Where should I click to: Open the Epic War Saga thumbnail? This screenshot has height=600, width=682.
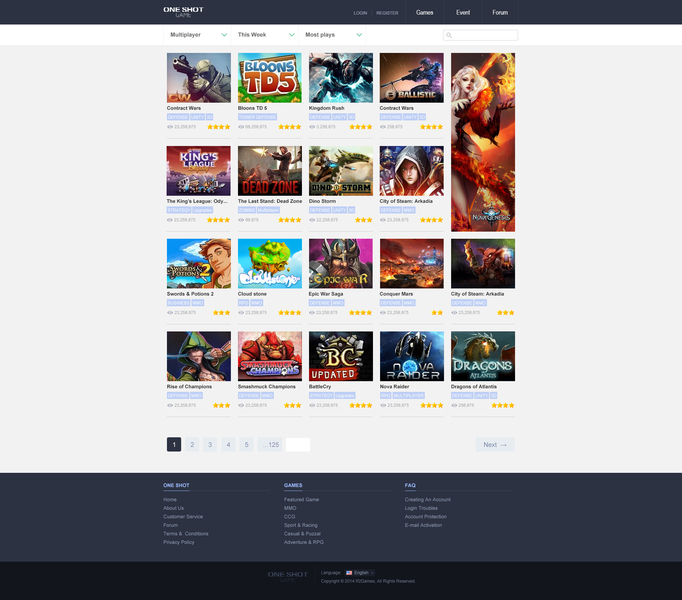(341, 263)
